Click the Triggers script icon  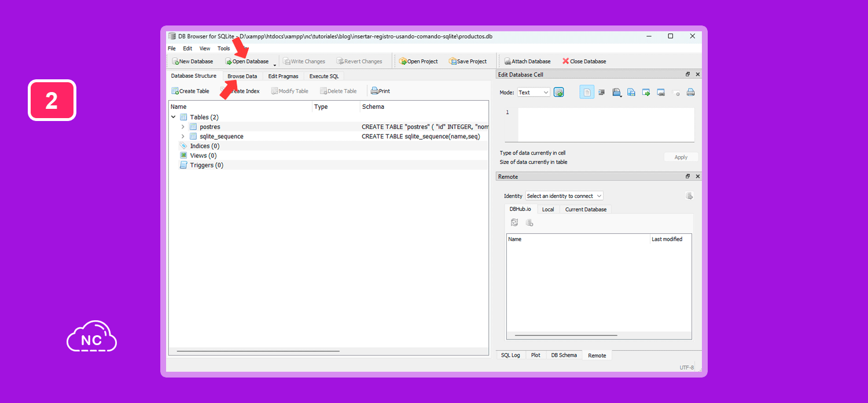[183, 165]
